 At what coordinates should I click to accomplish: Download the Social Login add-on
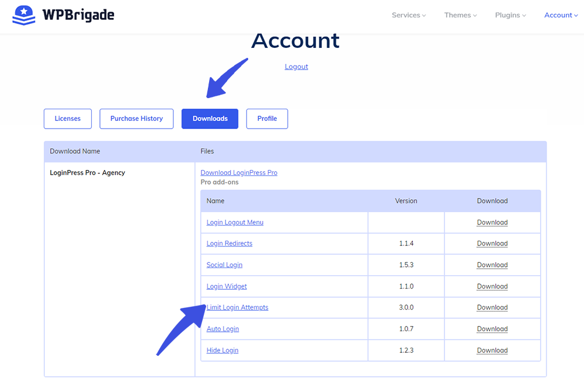(x=492, y=265)
